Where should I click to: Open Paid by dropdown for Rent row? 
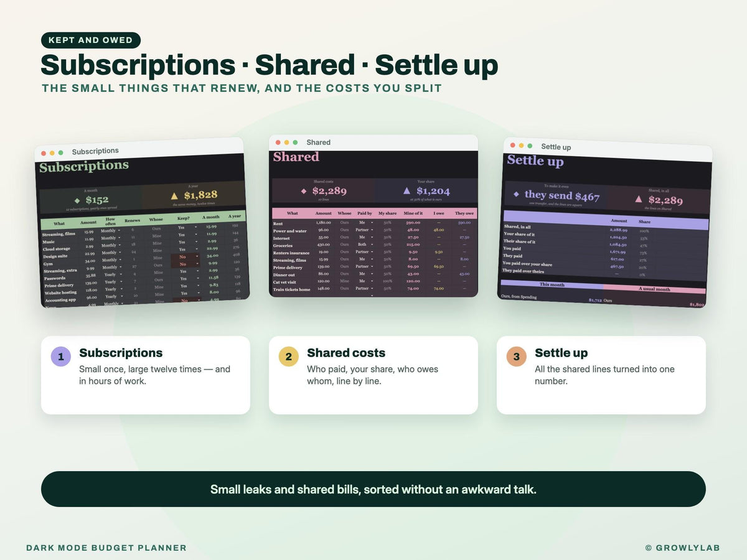[x=372, y=223]
